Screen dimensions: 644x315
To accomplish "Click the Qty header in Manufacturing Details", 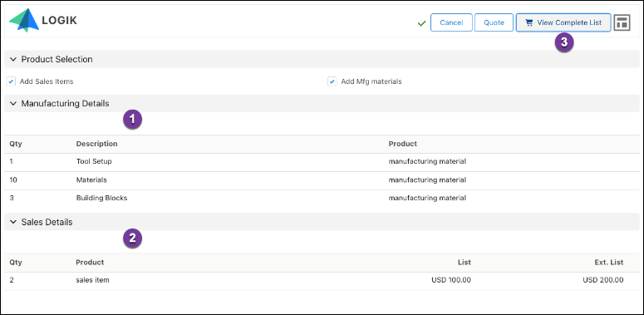I will pyautogui.click(x=16, y=144).
